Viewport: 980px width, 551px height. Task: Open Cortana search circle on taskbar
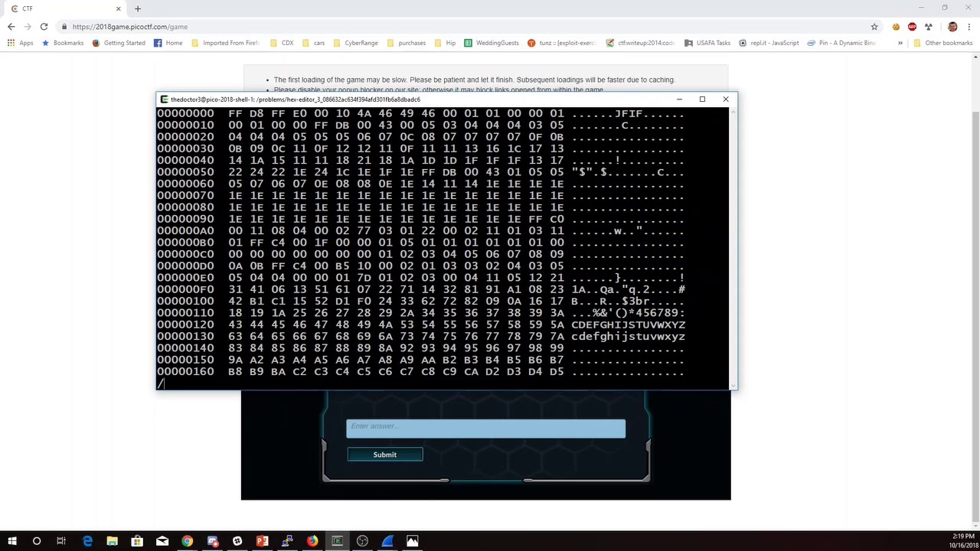pos(36,541)
